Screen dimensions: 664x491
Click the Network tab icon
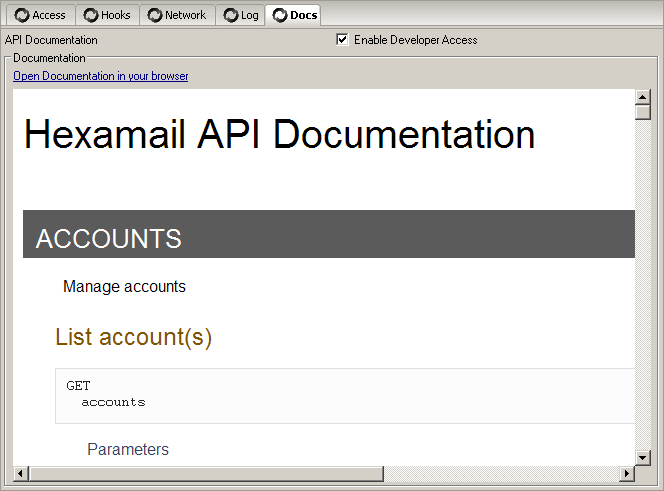point(154,15)
